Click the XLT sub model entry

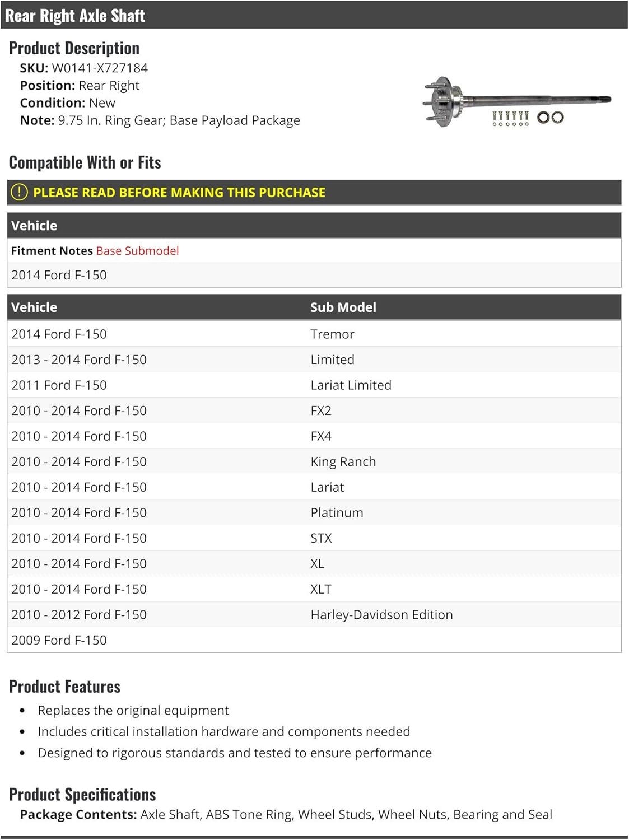(x=321, y=589)
